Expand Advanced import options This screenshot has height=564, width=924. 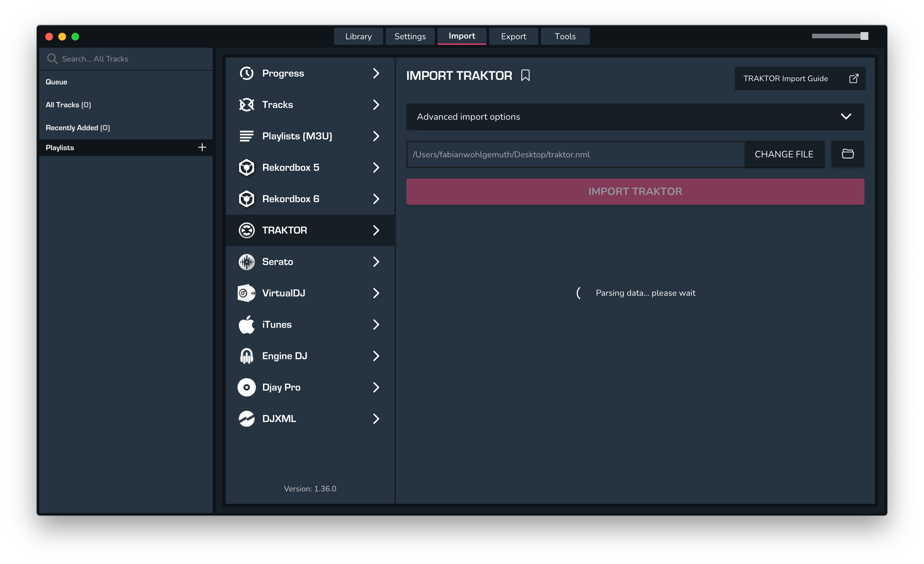pyautogui.click(x=845, y=116)
